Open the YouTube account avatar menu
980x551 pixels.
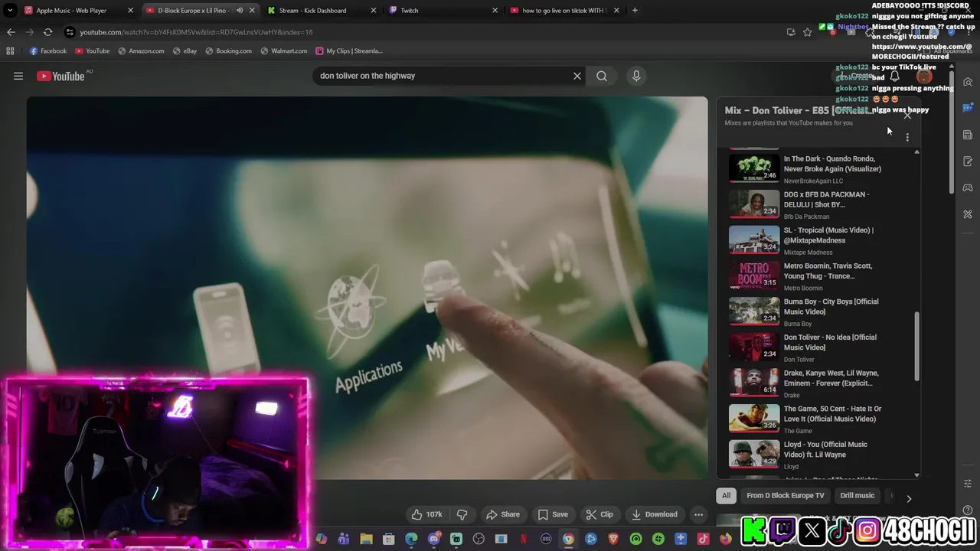[x=924, y=76]
